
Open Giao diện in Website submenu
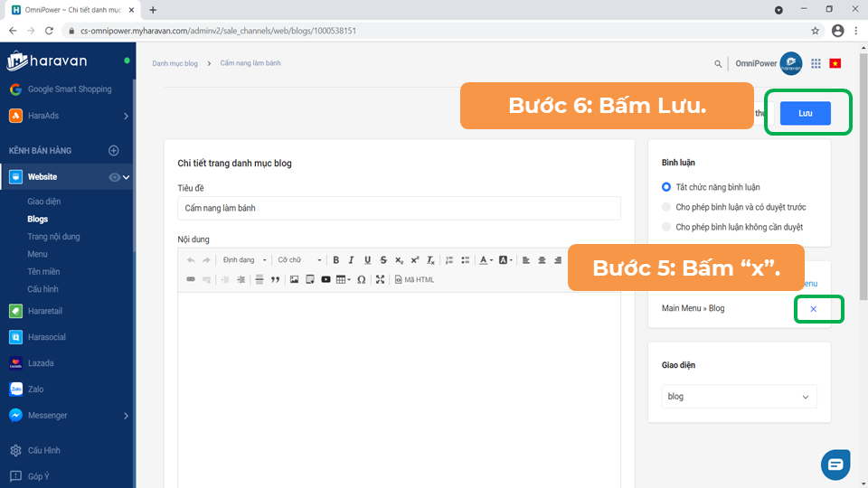click(43, 202)
